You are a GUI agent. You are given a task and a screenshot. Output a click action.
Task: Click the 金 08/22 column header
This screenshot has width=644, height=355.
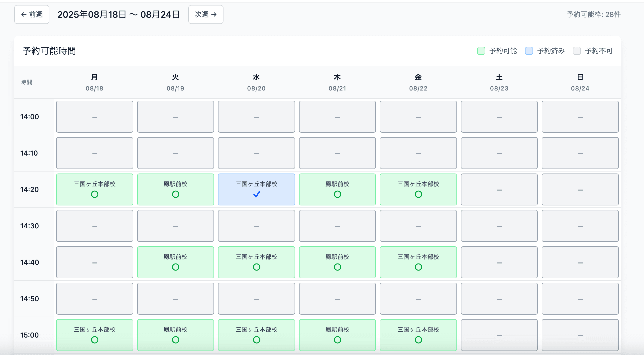point(418,83)
